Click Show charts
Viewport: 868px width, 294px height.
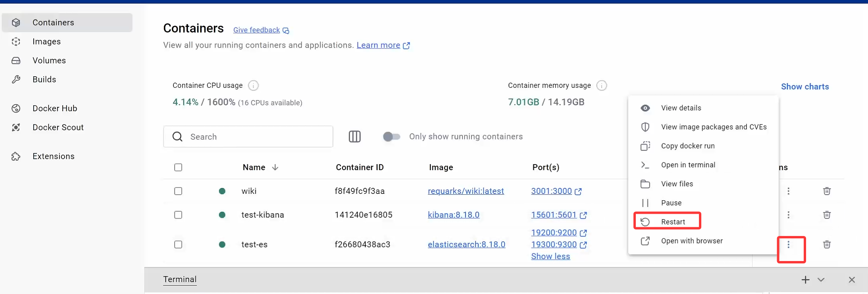click(x=805, y=87)
